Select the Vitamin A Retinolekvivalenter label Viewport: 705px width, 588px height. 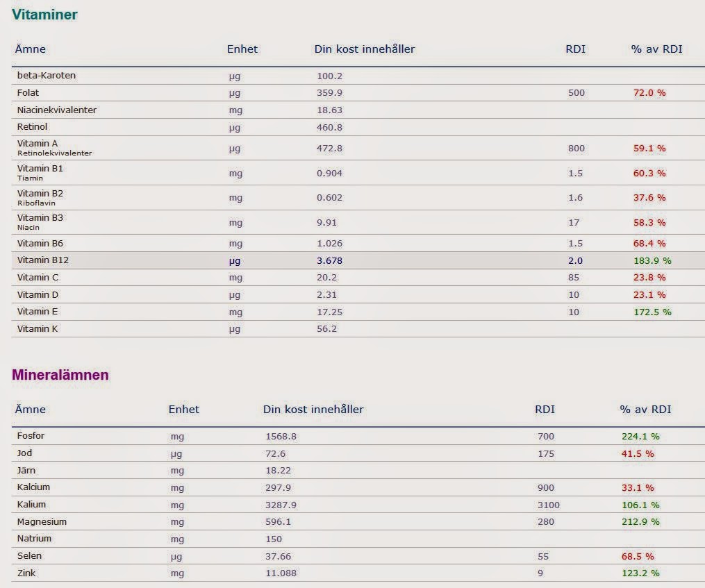54,148
